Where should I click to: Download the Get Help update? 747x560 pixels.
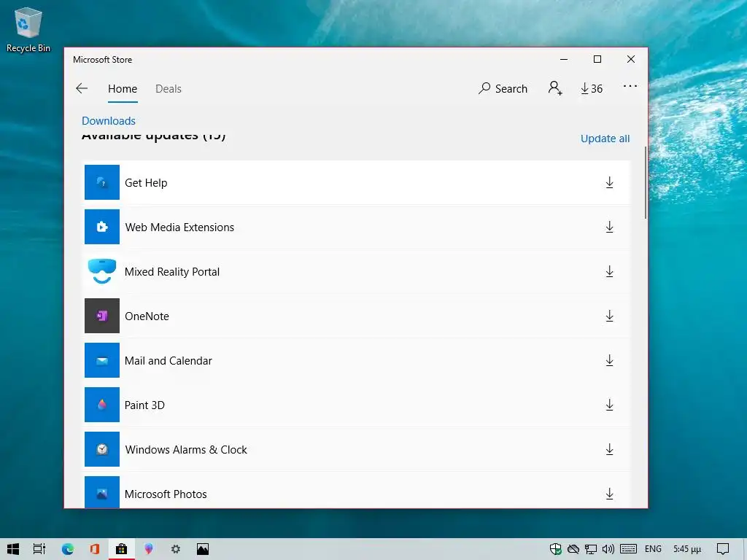pos(609,183)
